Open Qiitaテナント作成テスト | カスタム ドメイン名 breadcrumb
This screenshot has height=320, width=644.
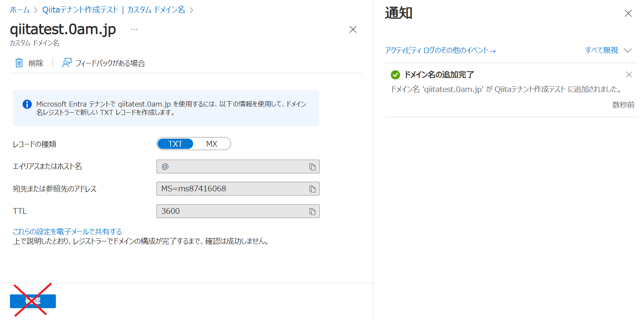click(114, 10)
